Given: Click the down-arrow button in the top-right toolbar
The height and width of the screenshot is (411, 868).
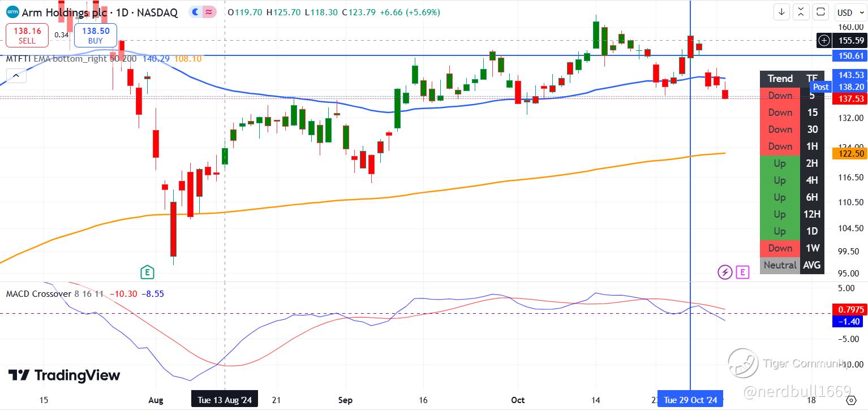Looking at the screenshot, I should [x=783, y=12].
